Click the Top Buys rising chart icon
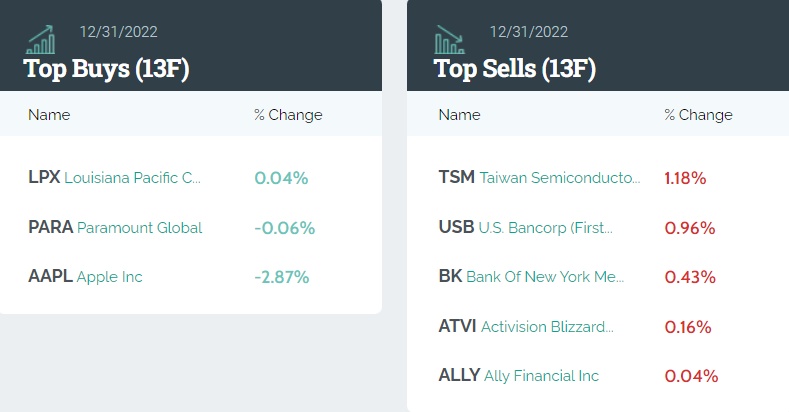The height and width of the screenshot is (412, 789). point(41,40)
